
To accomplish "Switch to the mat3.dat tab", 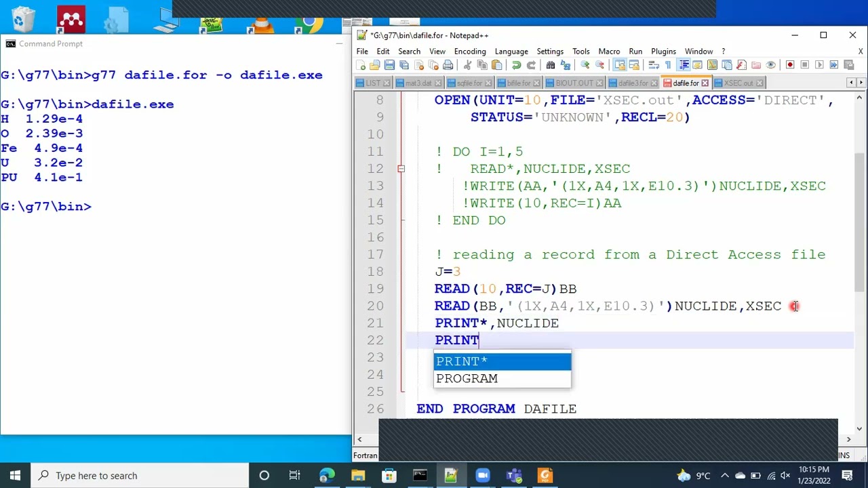I will (418, 83).
